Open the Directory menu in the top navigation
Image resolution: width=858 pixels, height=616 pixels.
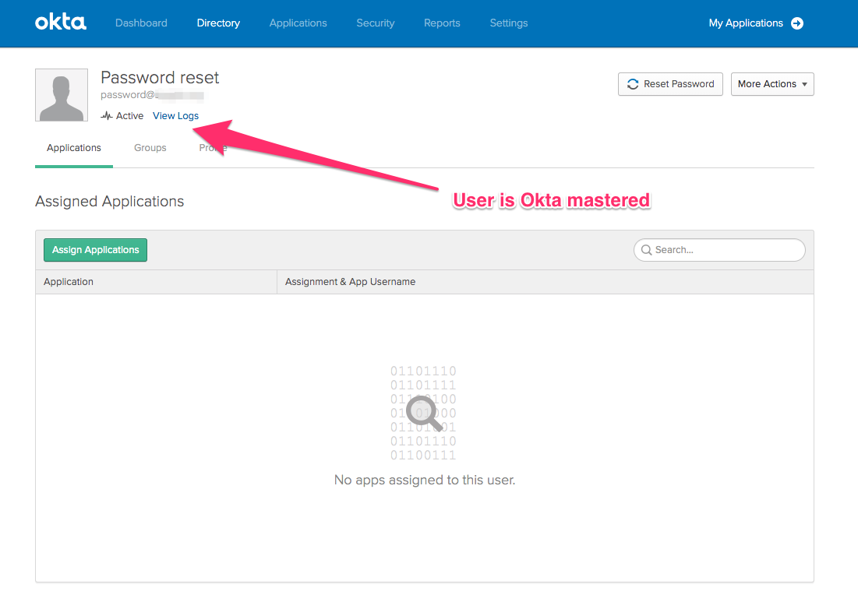click(x=218, y=23)
